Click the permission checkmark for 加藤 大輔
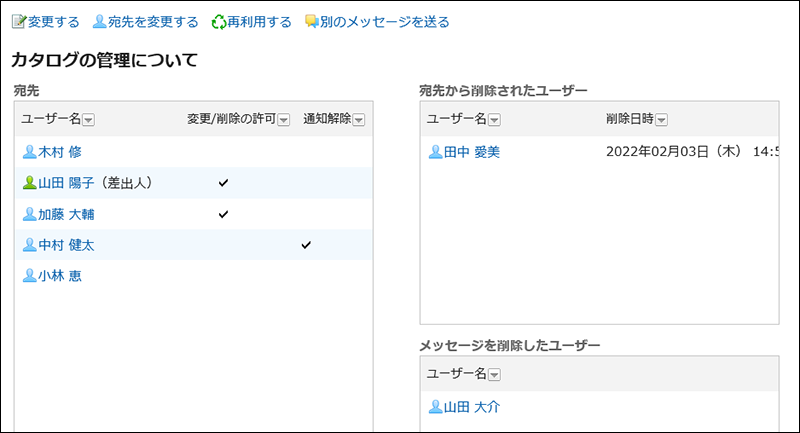800x433 pixels. pyautogui.click(x=223, y=214)
